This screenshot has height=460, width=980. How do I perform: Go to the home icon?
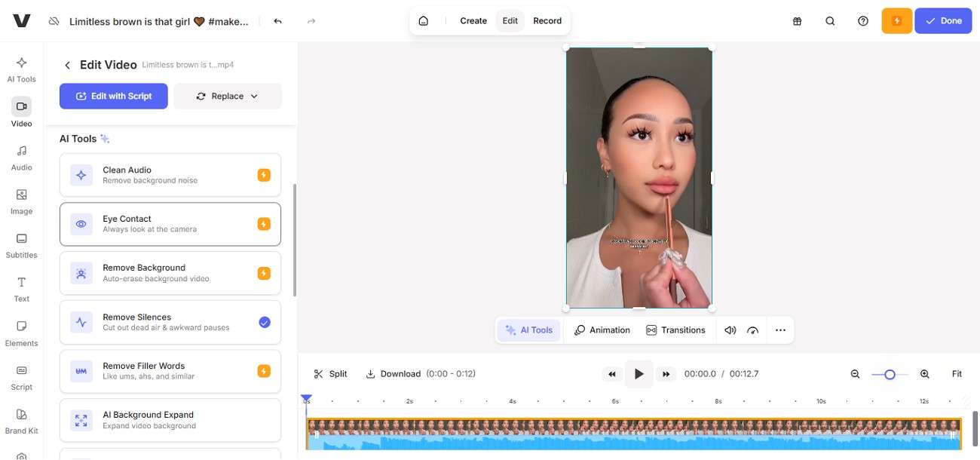point(424,21)
